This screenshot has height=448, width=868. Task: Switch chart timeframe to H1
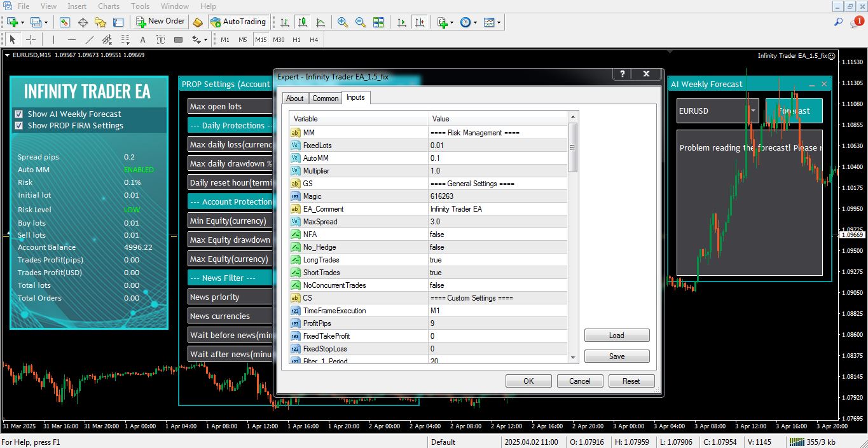point(296,39)
